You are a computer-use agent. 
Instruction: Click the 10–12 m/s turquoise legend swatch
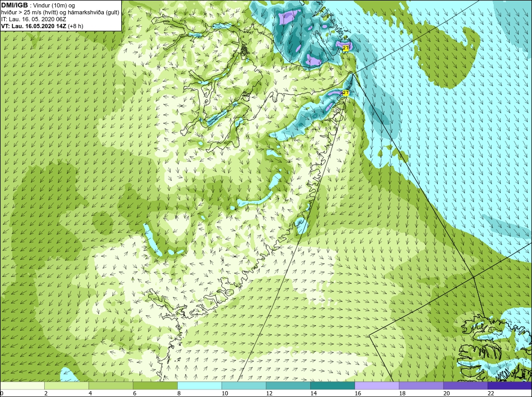(x=244, y=385)
